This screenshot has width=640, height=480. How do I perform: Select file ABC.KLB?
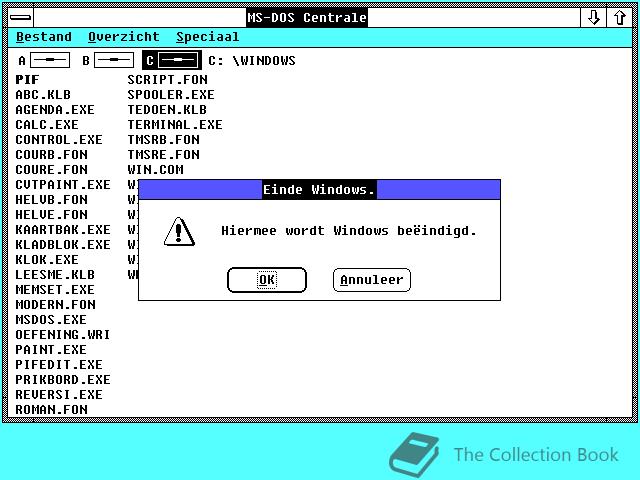tap(43, 95)
